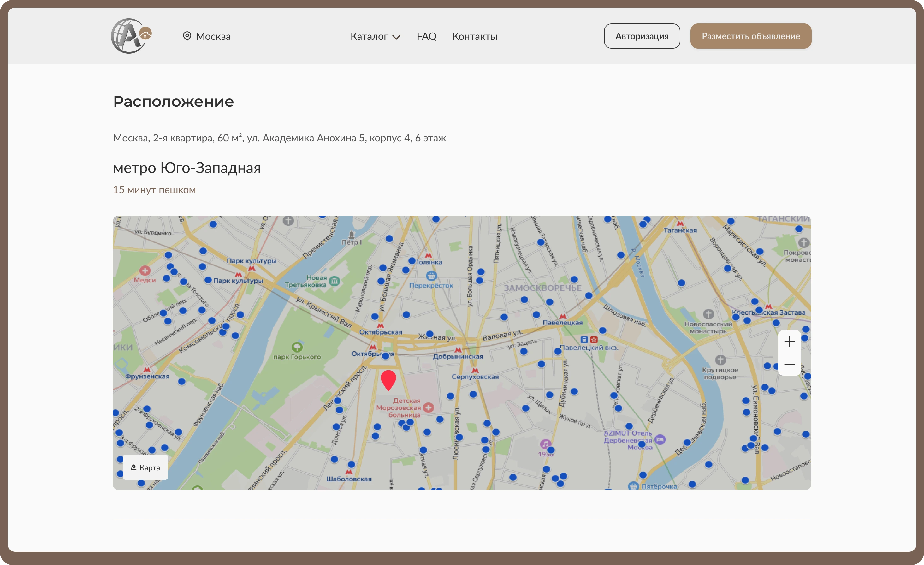This screenshot has width=924, height=565.
Task: Click Детская Морозовская больница cross icon
Action: [428, 407]
